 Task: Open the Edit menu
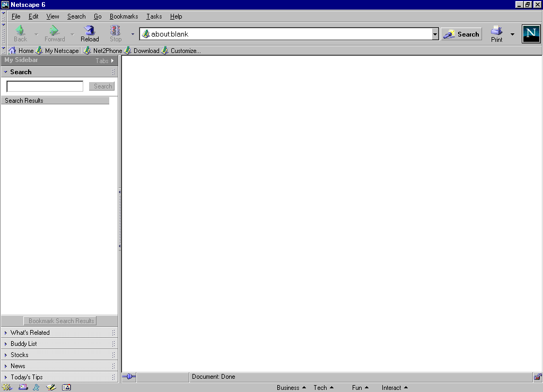(33, 16)
